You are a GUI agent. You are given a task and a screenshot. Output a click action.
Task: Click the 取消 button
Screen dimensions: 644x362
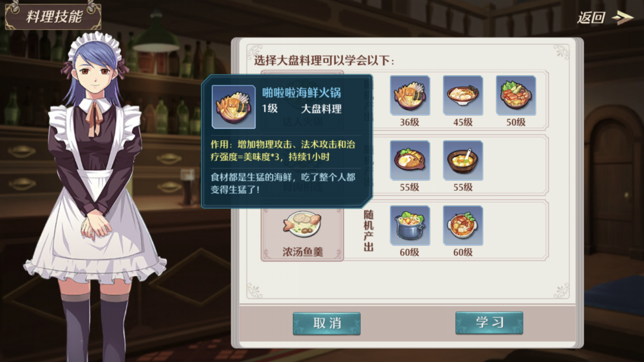326,323
